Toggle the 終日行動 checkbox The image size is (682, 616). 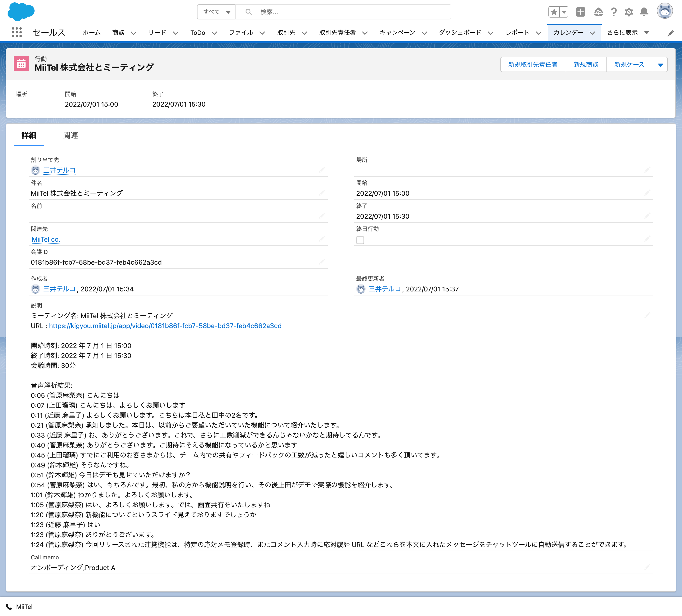(360, 240)
